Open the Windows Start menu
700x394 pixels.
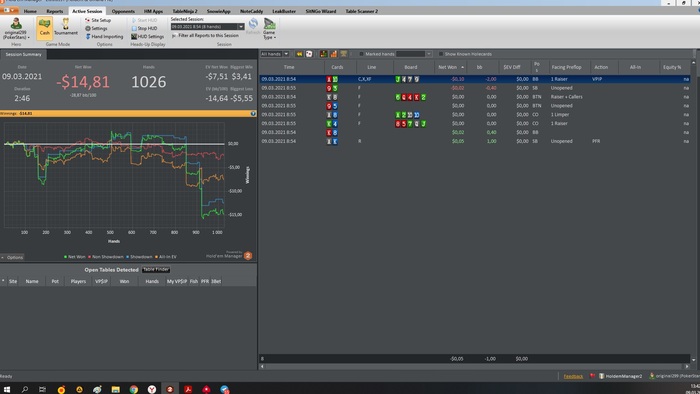7,389
